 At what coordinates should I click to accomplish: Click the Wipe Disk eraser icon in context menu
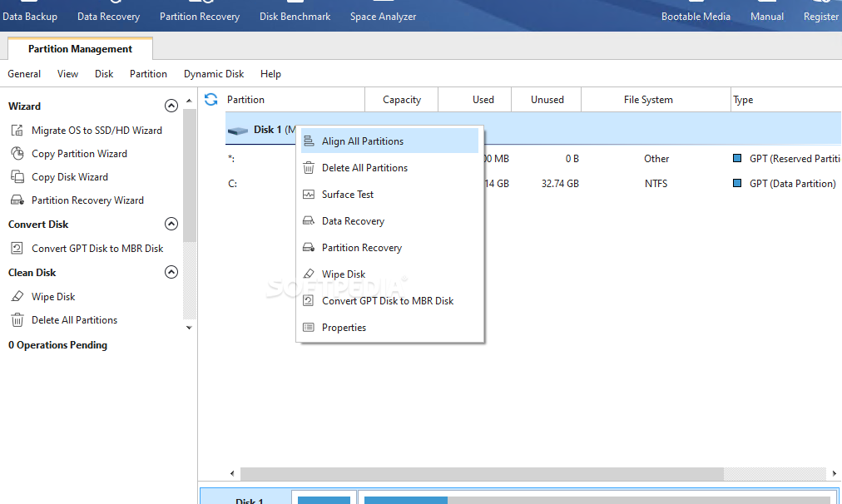click(x=309, y=274)
